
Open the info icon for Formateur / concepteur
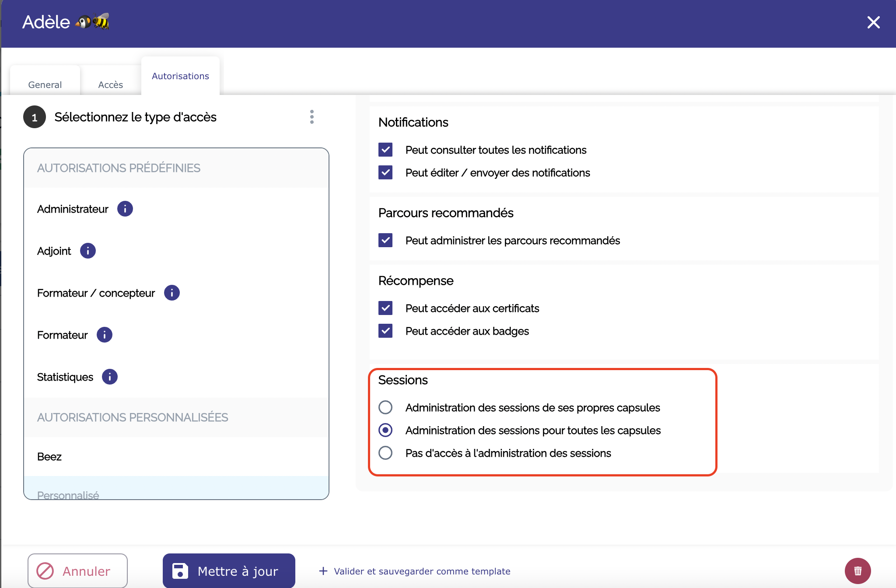pyautogui.click(x=171, y=293)
